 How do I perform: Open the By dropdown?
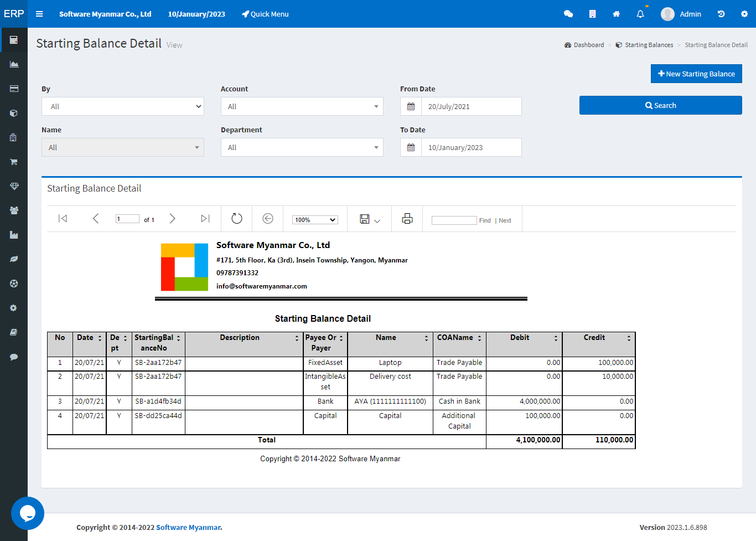[123, 106]
